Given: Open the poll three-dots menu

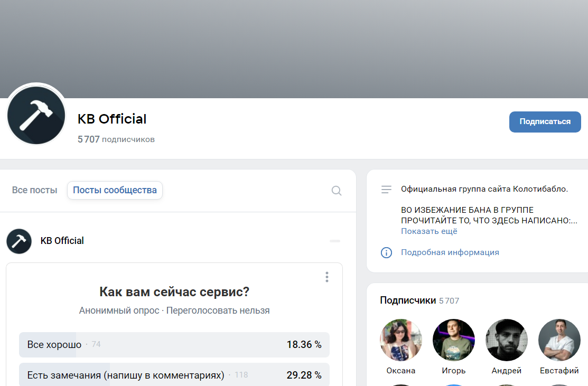Looking at the screenshot, I should point(327,277).
